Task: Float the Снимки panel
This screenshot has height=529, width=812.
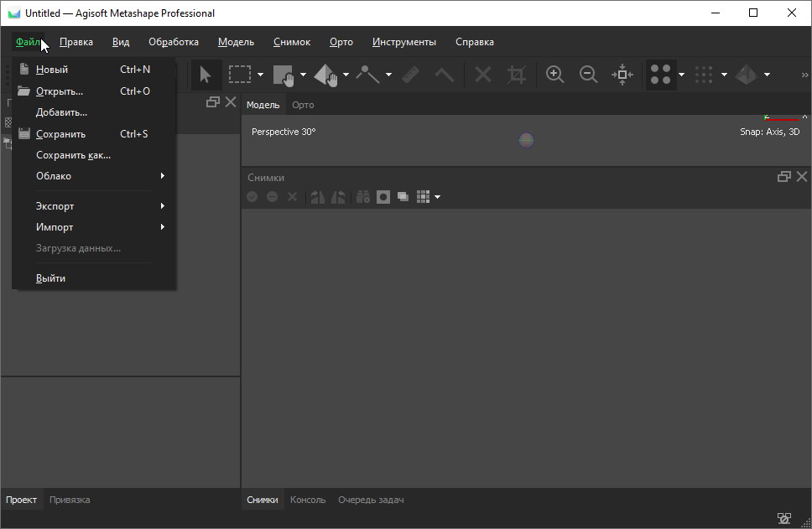Action: [x=784, y=177]
